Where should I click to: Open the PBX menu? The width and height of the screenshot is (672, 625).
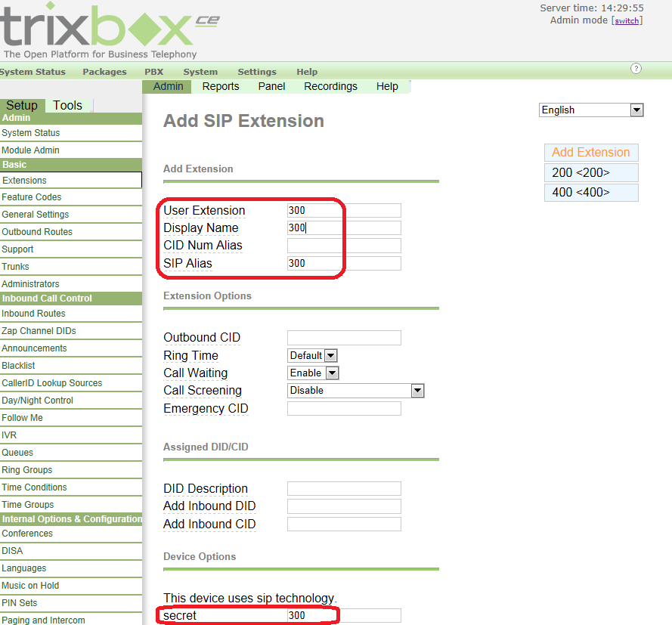click(153, 72)
